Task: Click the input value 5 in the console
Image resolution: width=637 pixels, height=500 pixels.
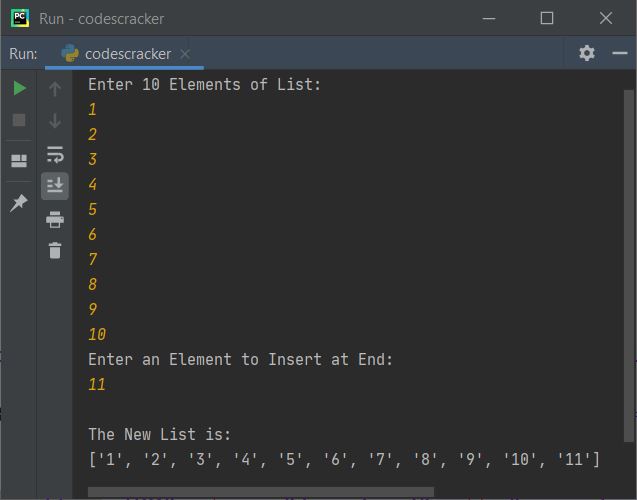Action: click(x=93, y=209)
